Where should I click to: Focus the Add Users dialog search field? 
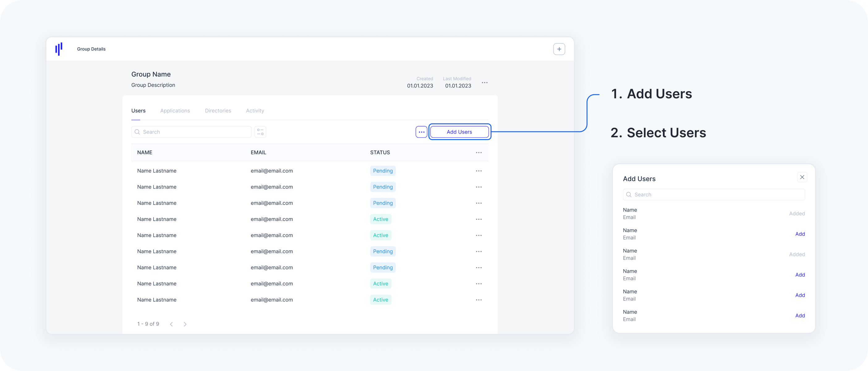pos(718,195)
